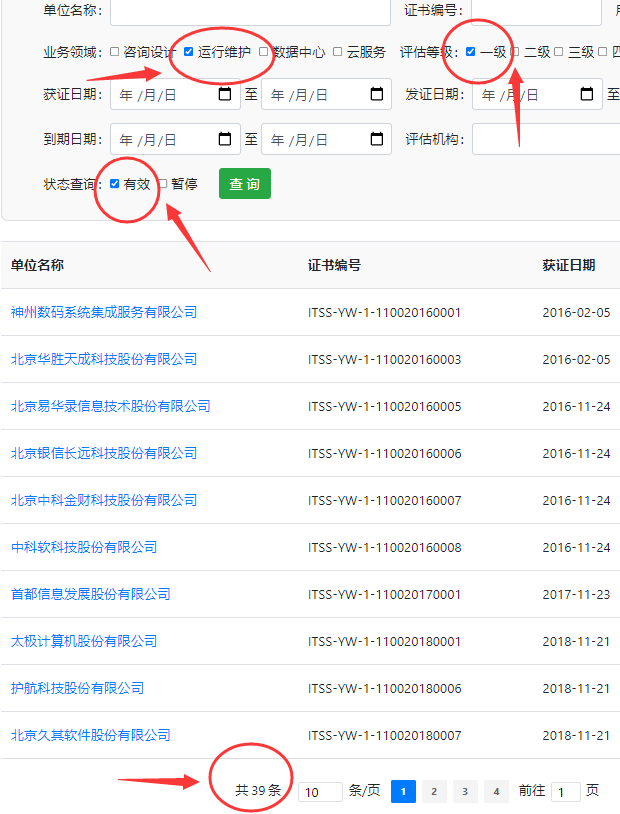Uncheck the 有效 status checkbox
The width and height of the screenshot is (620, 814).
point(115,183)
